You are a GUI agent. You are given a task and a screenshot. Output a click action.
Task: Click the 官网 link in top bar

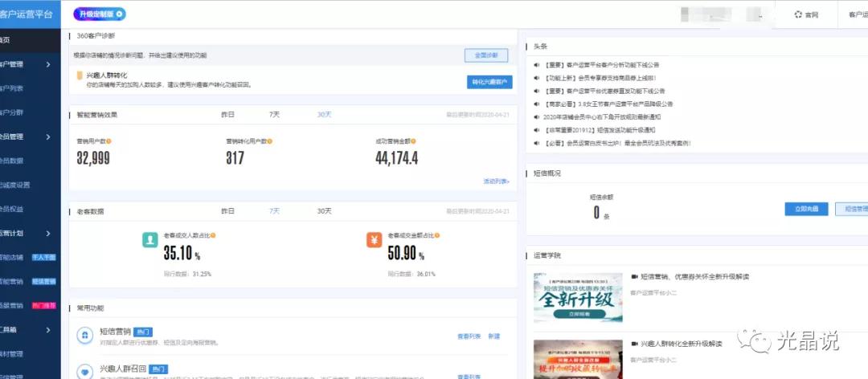pyautogui.click(x=812, y=15)
